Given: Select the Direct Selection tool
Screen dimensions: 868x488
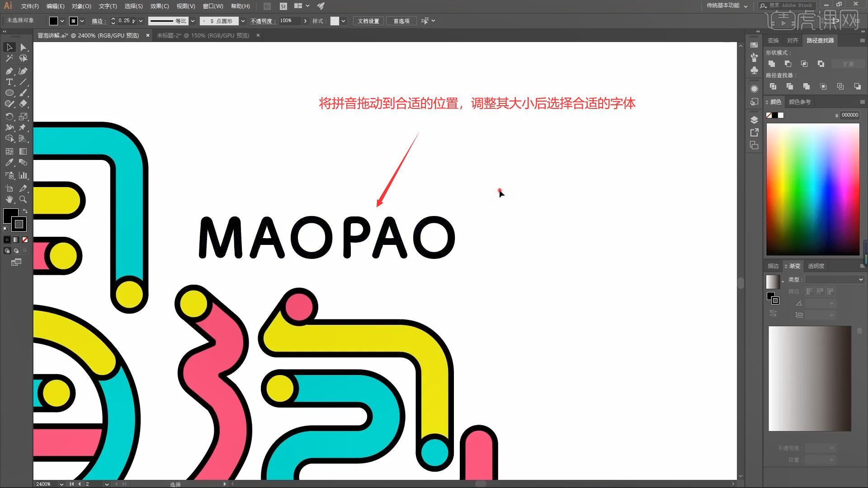Looking at the screenshot, I should coord(23,47).
